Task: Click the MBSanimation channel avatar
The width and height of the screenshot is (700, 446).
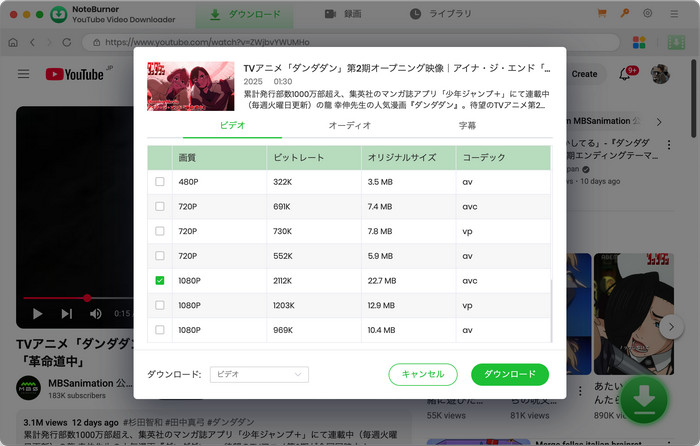Action: (x=28, y=388)
